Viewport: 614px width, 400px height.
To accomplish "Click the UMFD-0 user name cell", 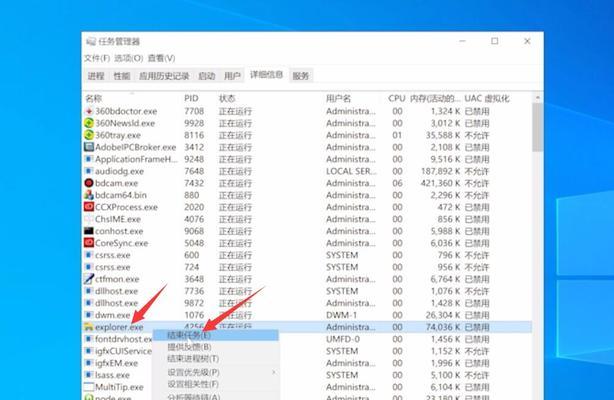I will pyautogui.click(x=343, y=339).
